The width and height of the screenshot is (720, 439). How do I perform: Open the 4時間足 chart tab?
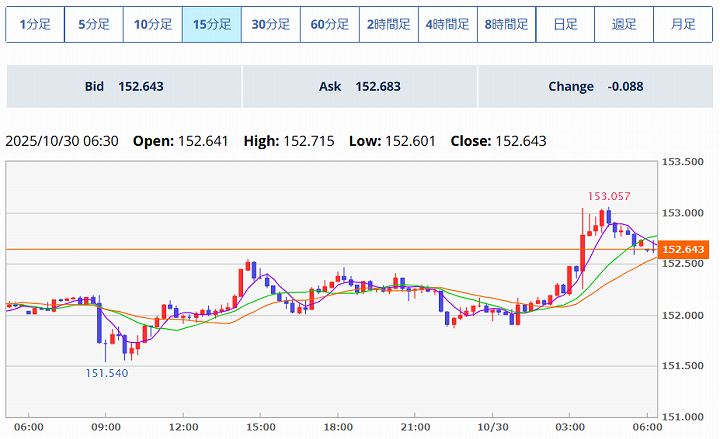448,24
